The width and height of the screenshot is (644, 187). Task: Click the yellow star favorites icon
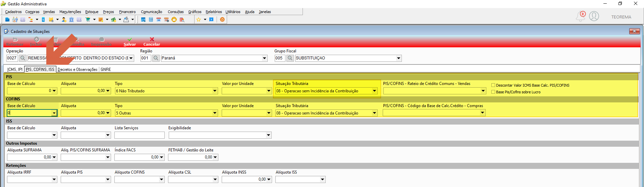(199, 19)
